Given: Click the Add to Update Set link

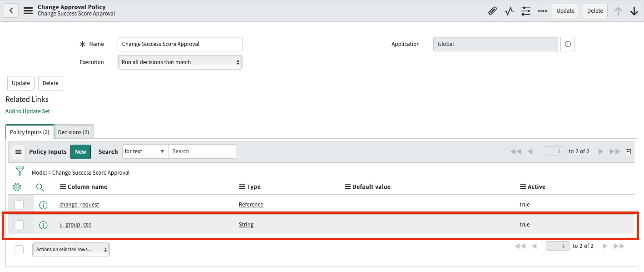Looking at the screenshot, I should click(28, 111).
